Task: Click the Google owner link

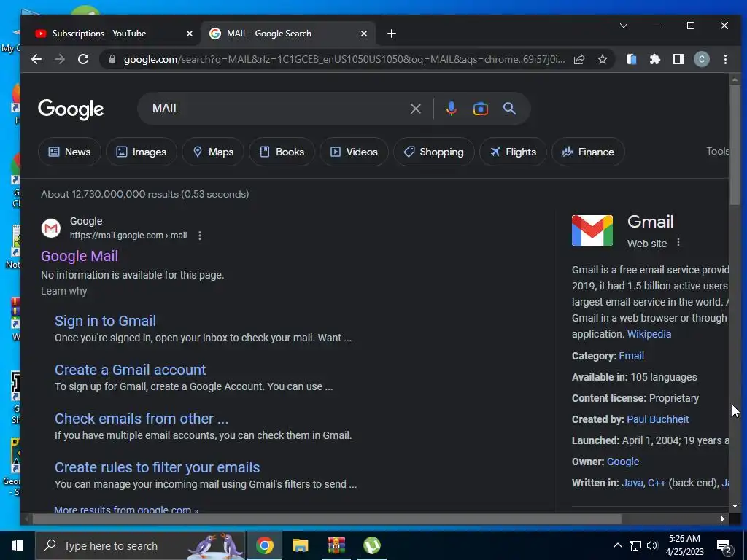Action: pyautogui.click(x=623, y=462)
